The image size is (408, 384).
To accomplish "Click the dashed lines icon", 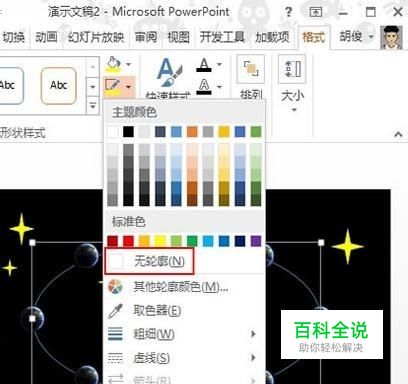I will coord(115,358).
